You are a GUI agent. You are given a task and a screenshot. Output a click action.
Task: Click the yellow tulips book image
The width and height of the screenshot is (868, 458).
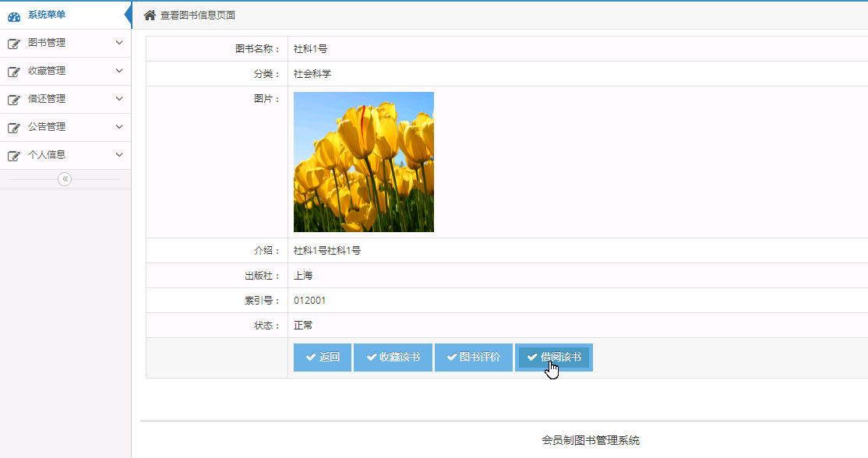(x=364, y=162)
